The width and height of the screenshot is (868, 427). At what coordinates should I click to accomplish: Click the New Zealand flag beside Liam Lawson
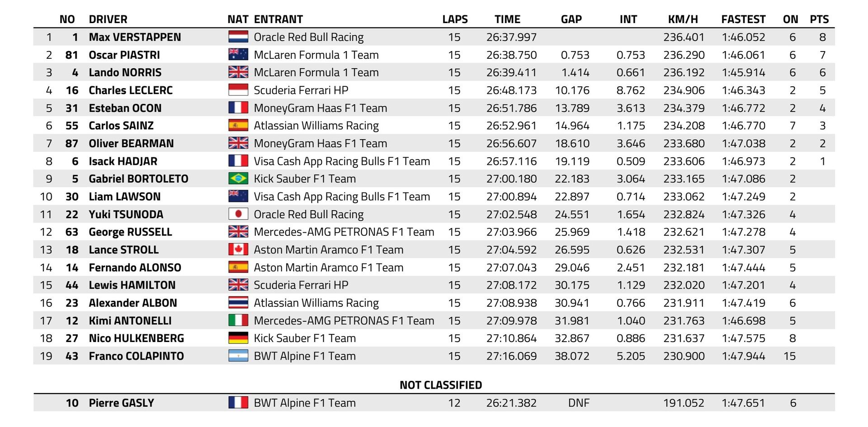[238, 196]
